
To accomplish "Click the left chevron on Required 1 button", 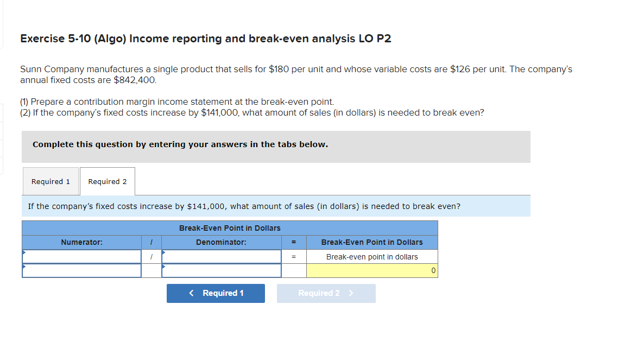I will [x=191, y=293].
